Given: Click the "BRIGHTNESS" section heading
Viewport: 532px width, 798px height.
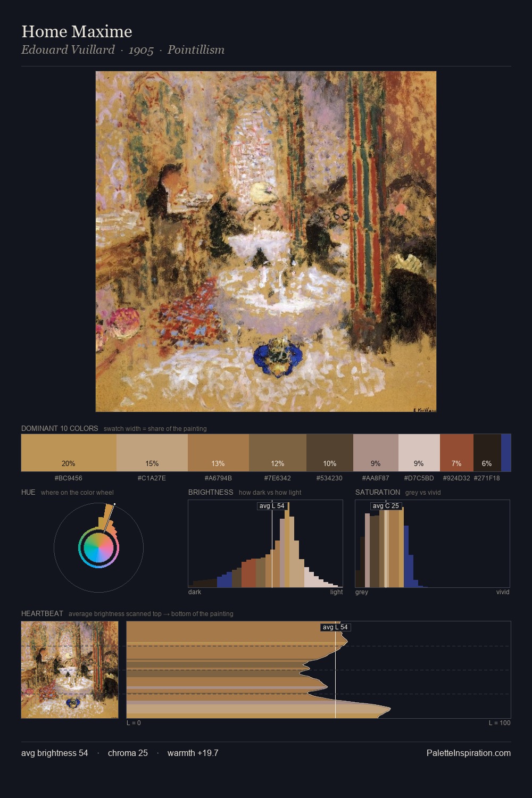Looking at the screenshot, I should point(211,492).
